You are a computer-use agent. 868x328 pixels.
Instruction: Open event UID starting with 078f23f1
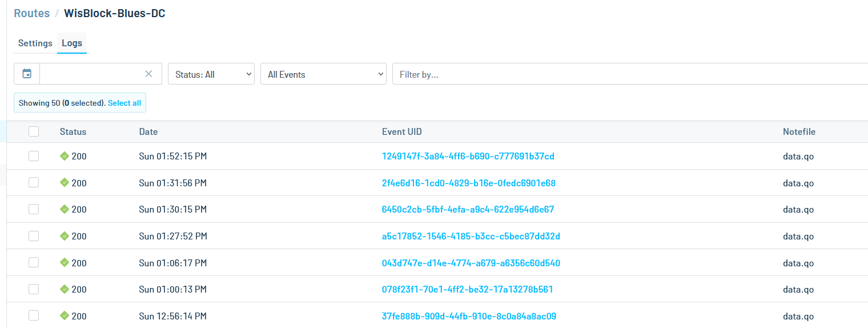pos(467,289)
